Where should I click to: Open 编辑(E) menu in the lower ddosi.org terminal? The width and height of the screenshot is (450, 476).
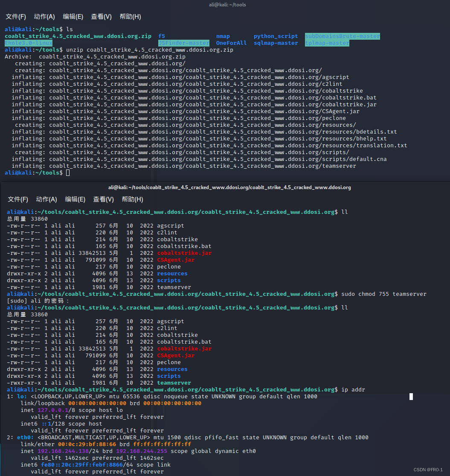point(75,199)
